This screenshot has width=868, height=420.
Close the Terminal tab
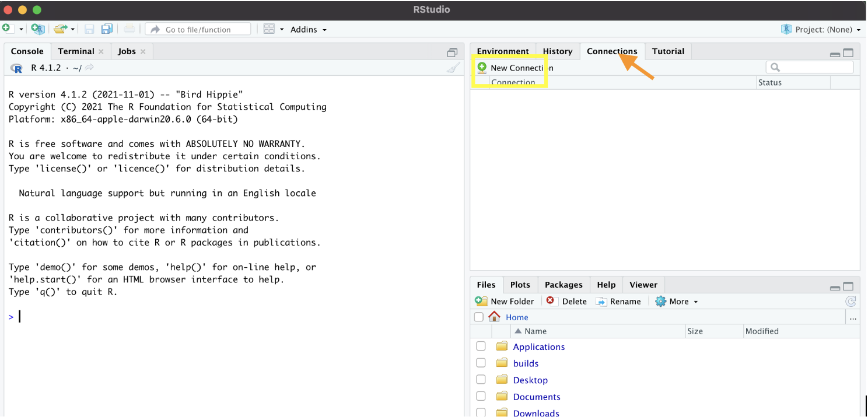point(101,51)
